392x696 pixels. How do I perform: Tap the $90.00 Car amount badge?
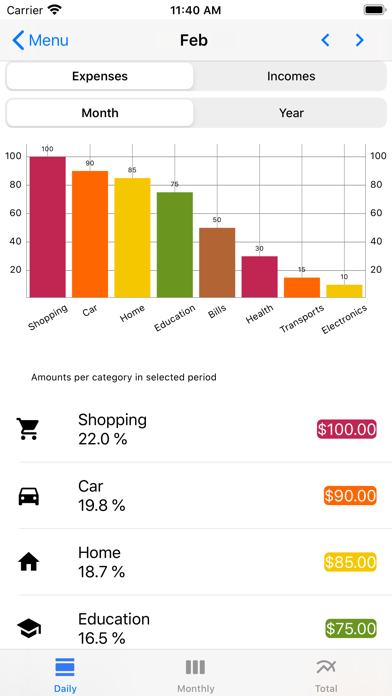[x=350, y=496]
